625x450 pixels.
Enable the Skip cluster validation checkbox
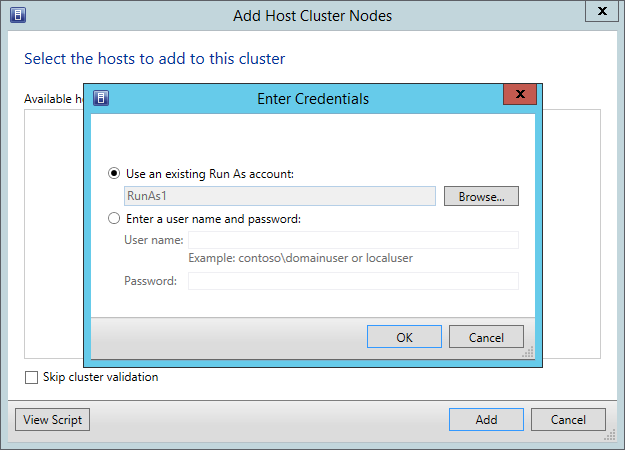[32, 378]
